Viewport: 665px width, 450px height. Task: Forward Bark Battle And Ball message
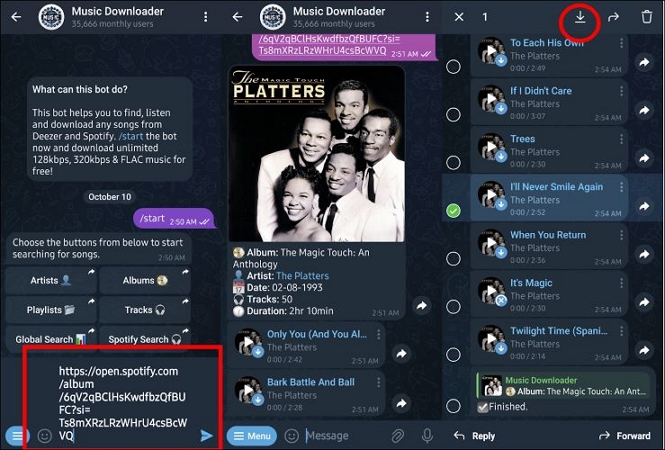401,403
